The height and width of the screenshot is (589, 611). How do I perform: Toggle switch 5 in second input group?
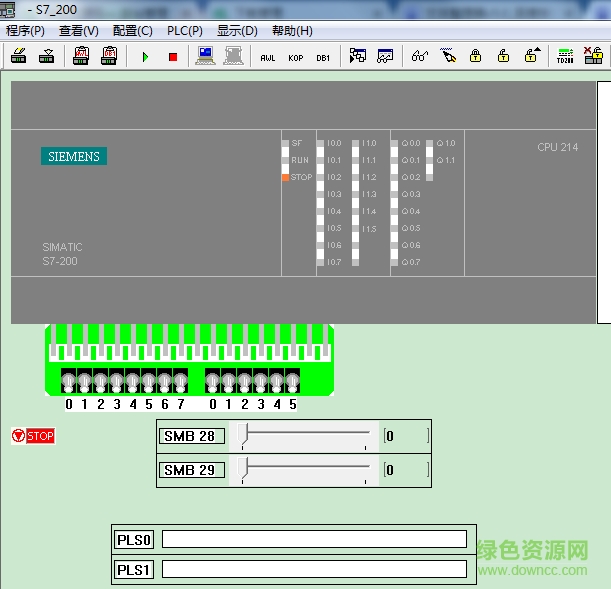[293, 382]
